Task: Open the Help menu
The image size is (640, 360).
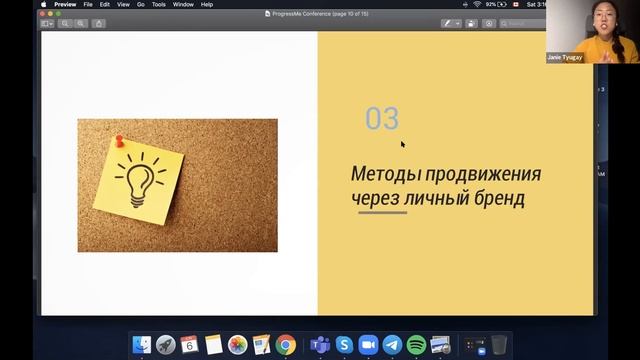Action: click(x=207, y=4)
